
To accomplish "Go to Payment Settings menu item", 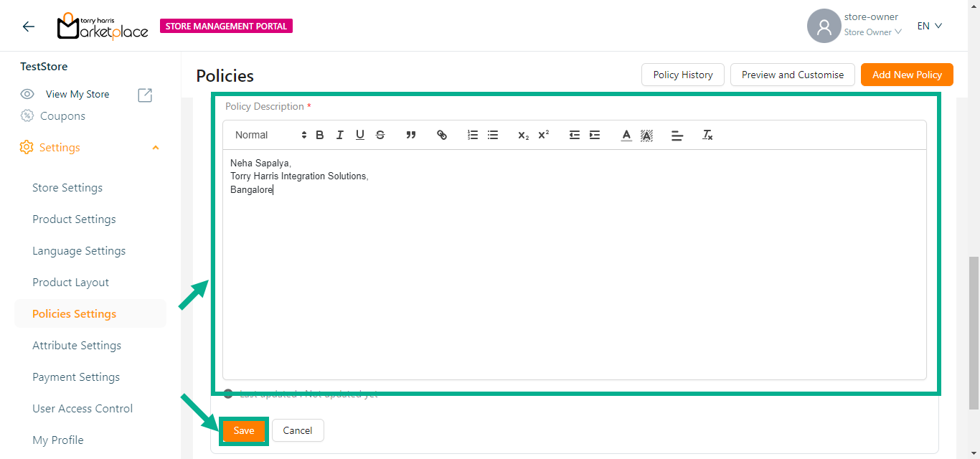I will [76, 377].
